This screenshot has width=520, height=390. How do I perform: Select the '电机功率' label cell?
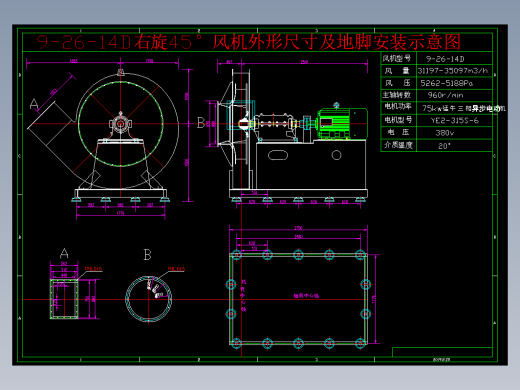[398, 107]
